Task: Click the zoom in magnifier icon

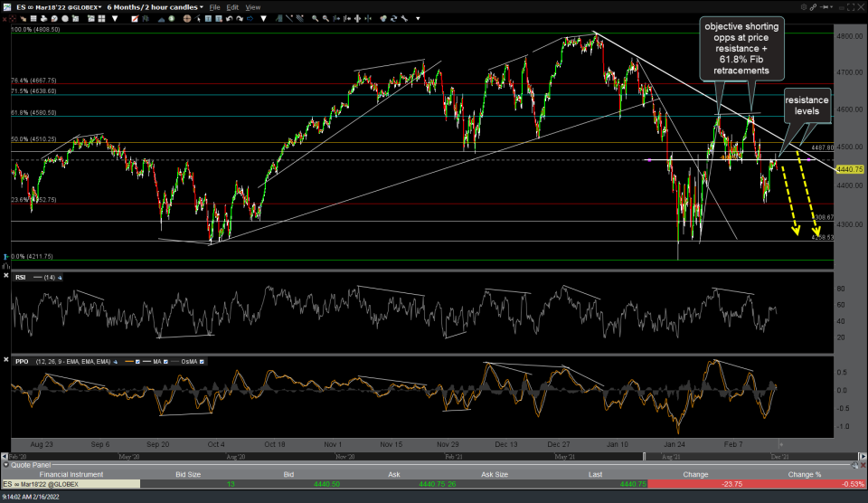Action: pos(315,18)
